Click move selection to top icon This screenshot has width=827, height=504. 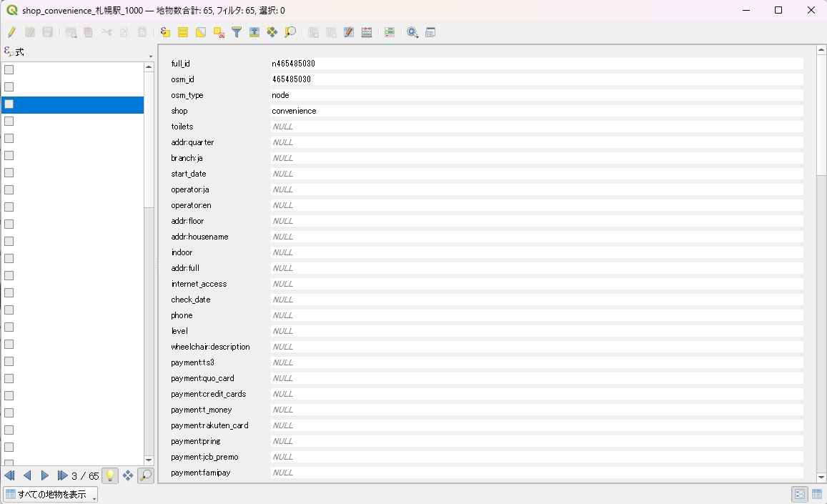[x=254, y=33]
